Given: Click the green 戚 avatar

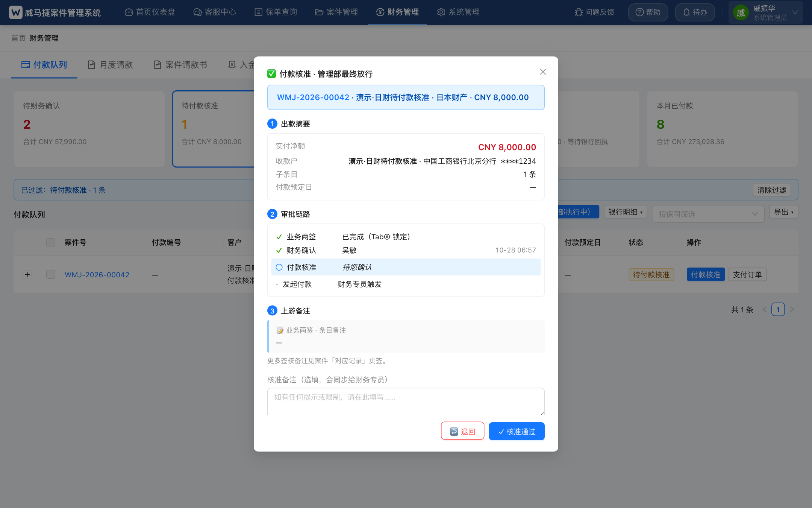Looking at the screenshot, I should [x=741, y=13].
